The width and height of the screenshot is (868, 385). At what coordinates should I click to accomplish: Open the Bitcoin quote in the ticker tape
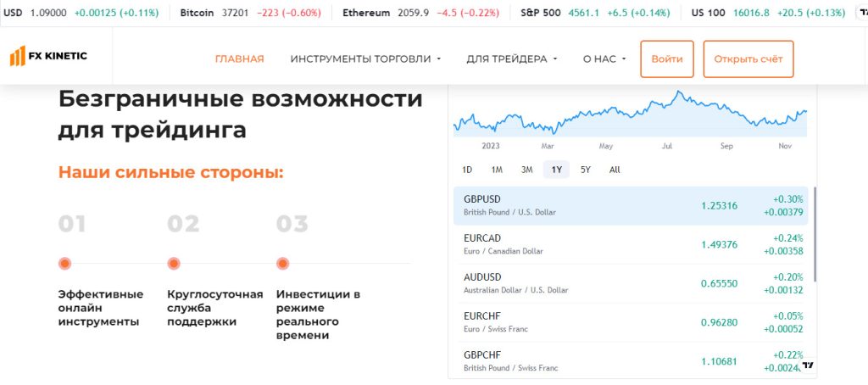tap(251, 12)
